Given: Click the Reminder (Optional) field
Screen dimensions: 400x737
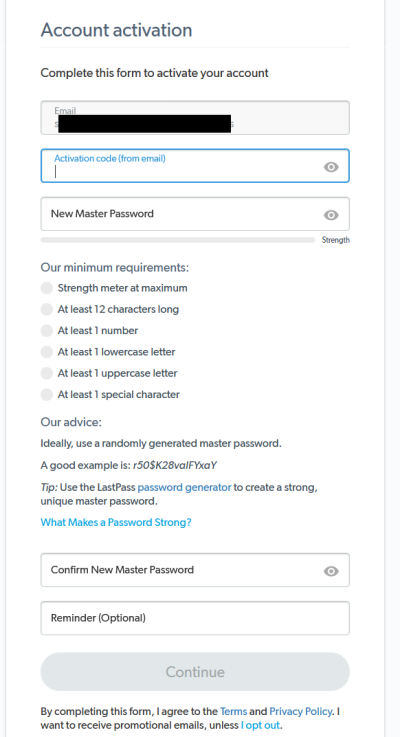Looking at the screenshot, I should pyautogui.click(x=195, y=618).
